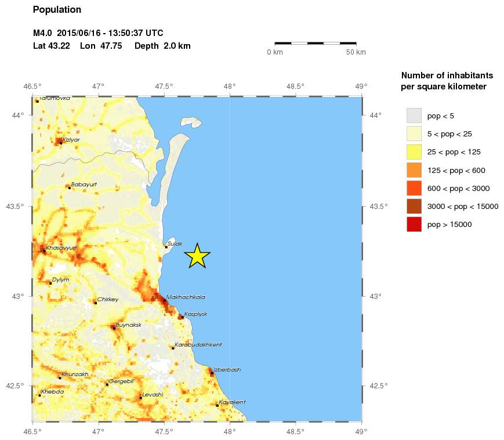
Task: Click the 'Population' map title
Action: pos(57,10)
